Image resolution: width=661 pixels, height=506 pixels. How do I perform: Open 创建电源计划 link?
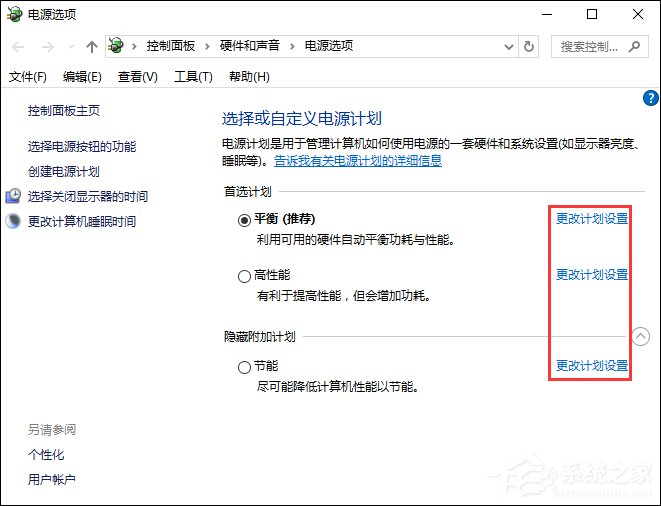click(x=64, y=172)
